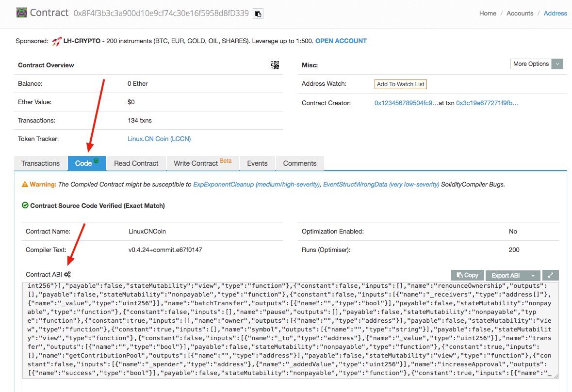Copy the contract address using the clipboard icon
Viewport: 572px width, 392px height.
point(258,14)
